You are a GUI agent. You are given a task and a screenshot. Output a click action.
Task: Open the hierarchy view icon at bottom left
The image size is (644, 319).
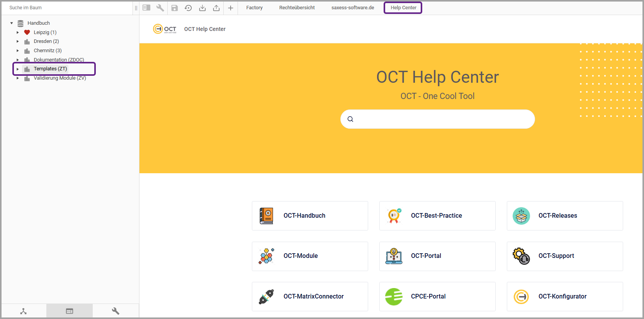24,311
